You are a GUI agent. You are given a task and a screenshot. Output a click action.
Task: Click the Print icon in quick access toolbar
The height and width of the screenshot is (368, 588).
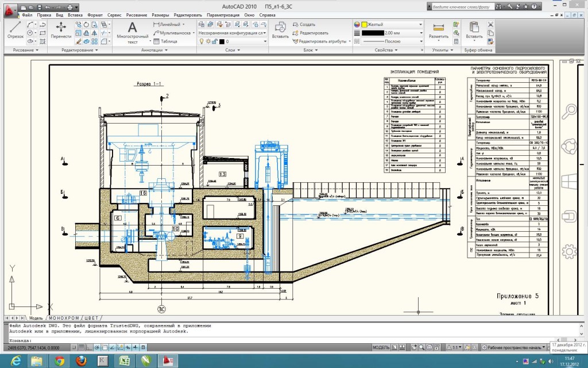click(69, 7)
